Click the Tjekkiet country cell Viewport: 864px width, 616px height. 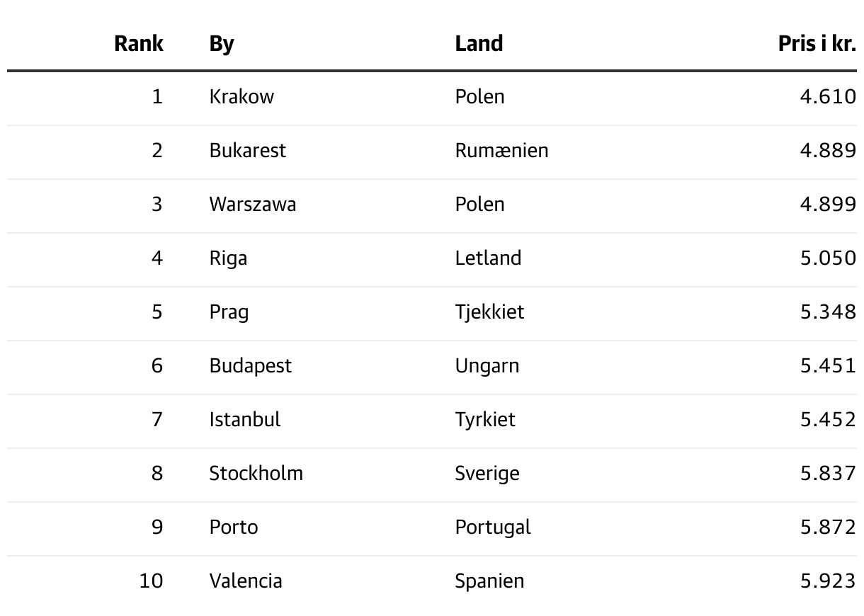click(x=489, y=312)
